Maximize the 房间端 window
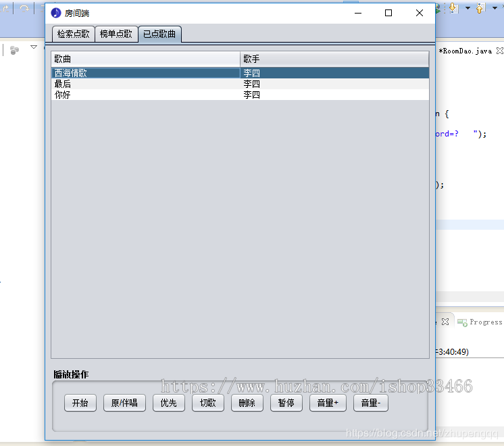This screenshot has width=504, height=446. point(388,13)
